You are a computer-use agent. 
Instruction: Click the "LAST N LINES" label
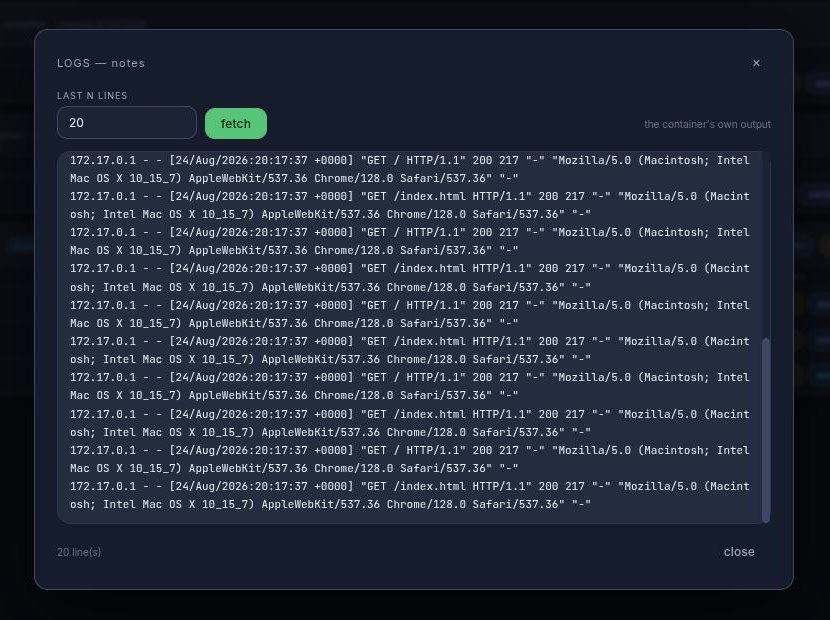tap(92, 96)
